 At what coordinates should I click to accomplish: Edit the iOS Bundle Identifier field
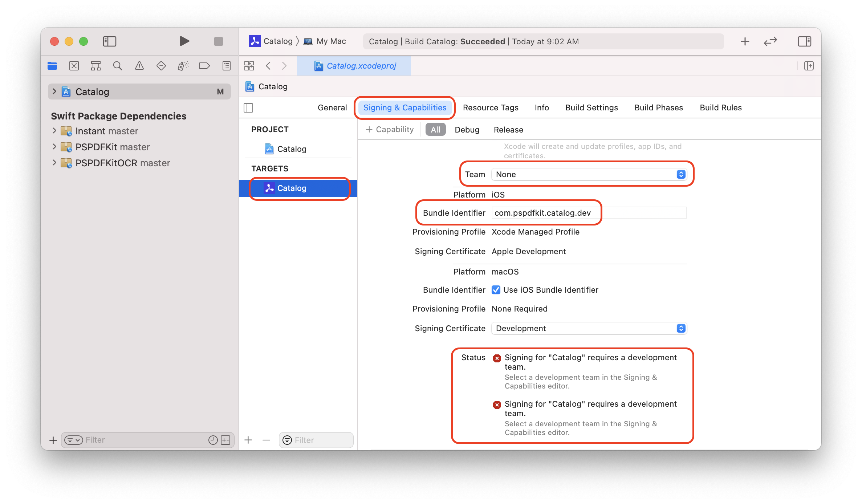pyautogui.click(x=589, y=213)
